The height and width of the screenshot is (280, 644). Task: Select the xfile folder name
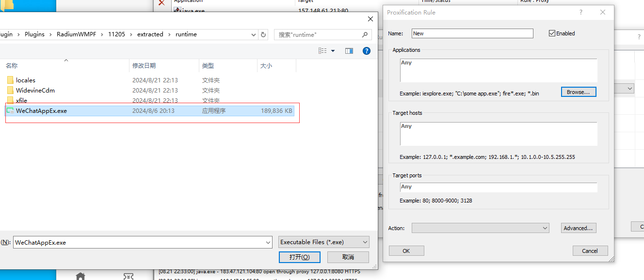[x=21, y=100]
